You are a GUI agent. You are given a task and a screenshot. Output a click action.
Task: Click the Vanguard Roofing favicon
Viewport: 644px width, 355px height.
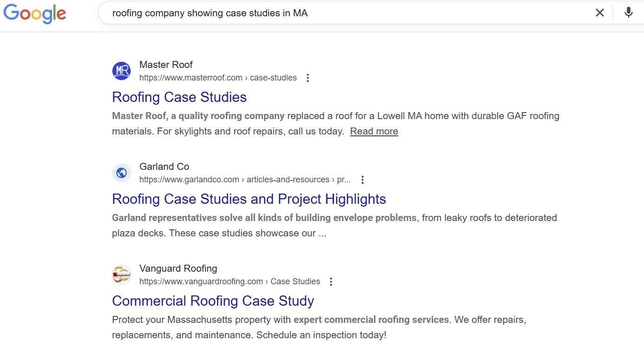[x=121, y=275]
